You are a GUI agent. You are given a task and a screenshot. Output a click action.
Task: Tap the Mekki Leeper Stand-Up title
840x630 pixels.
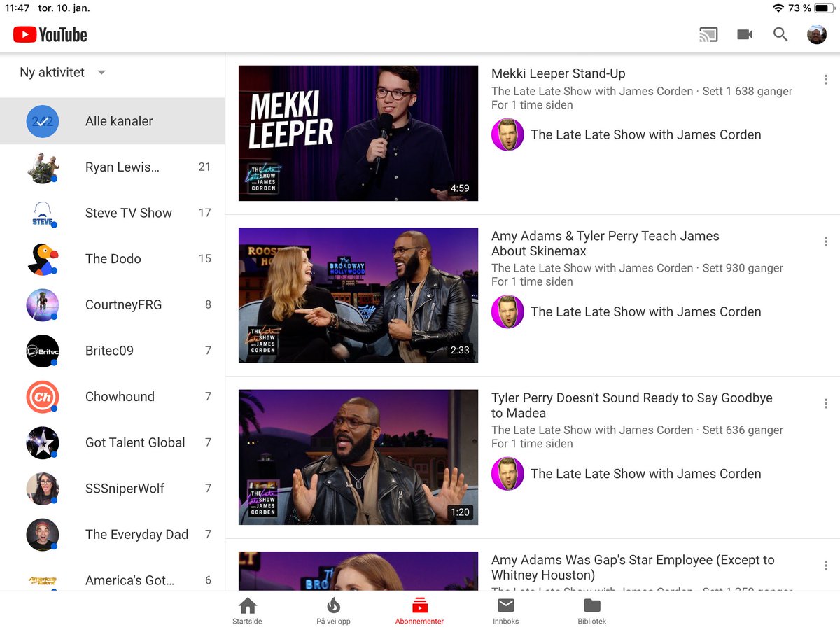click(559, 73)
